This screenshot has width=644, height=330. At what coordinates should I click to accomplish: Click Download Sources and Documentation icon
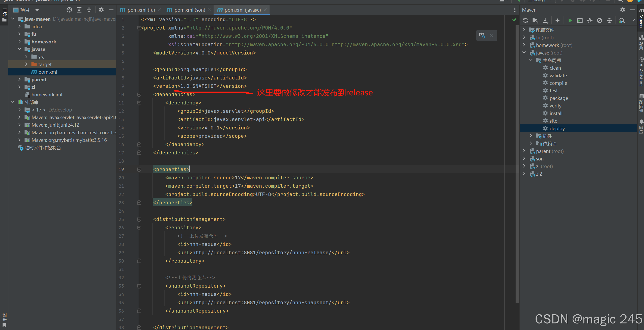545,20
